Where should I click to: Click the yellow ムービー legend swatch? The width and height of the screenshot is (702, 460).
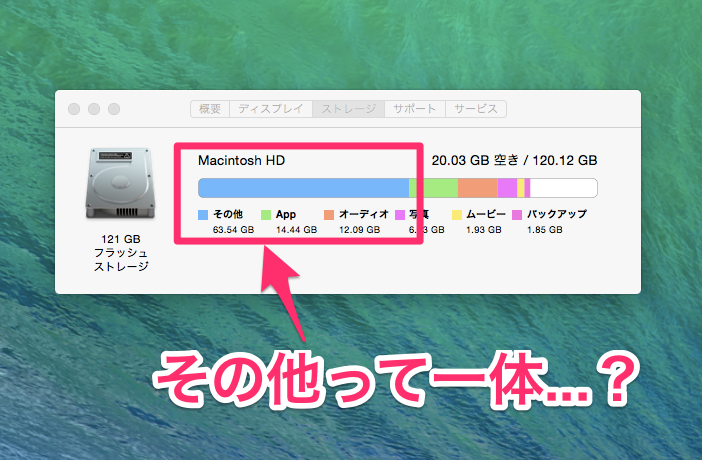[457, 215]
